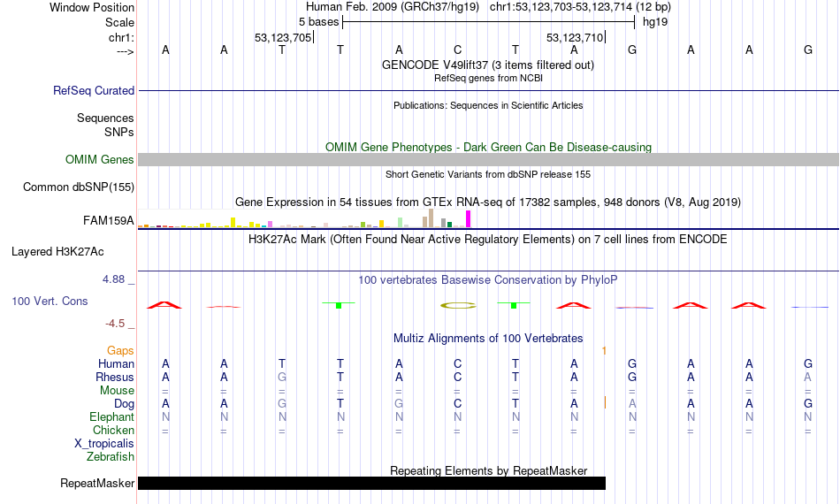
Task: Click Multiz Alignments of 100 Vertebrates title
Action: pos(488,338)
